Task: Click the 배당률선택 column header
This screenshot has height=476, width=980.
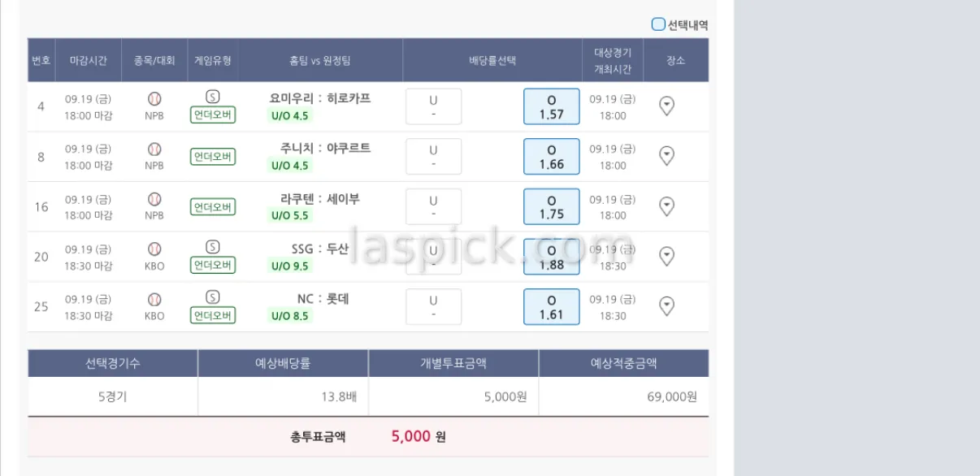Action: point(492,60)
